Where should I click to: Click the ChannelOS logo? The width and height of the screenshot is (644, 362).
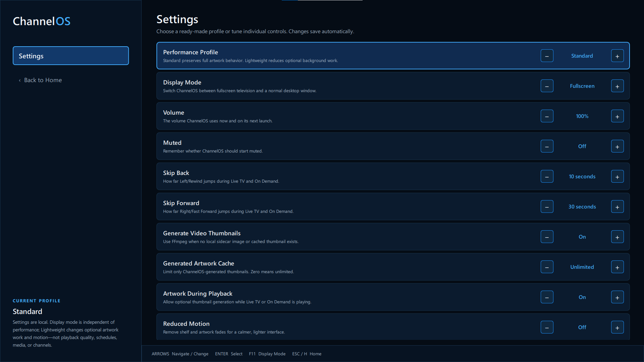(42, 21)
